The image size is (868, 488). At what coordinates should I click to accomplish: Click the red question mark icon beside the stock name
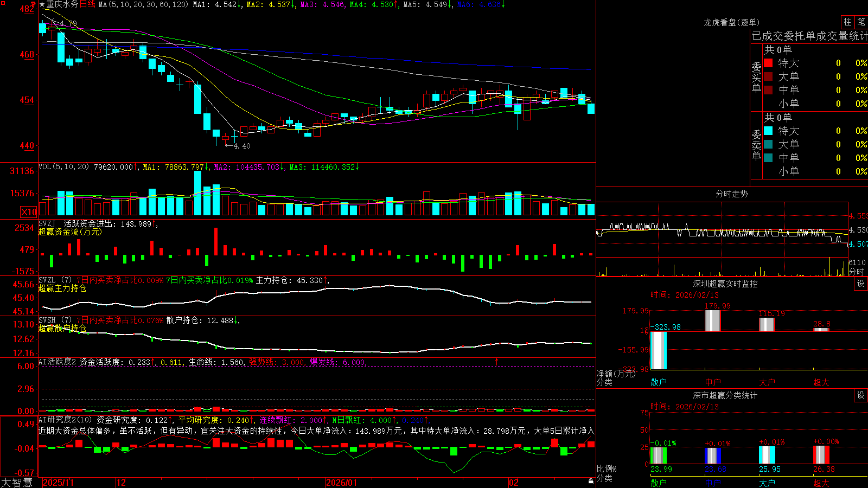[33, 4]
